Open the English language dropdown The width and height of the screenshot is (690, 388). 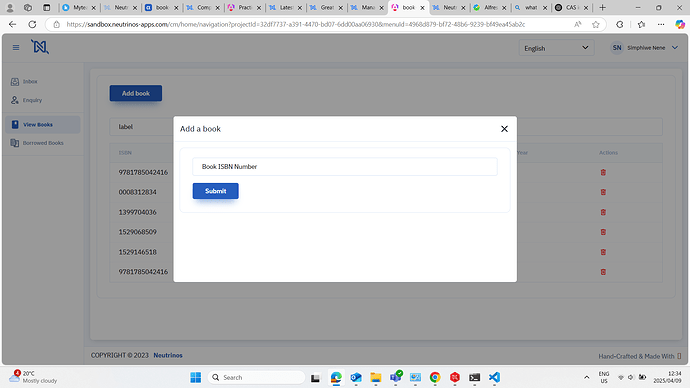[x=556, y=48]
